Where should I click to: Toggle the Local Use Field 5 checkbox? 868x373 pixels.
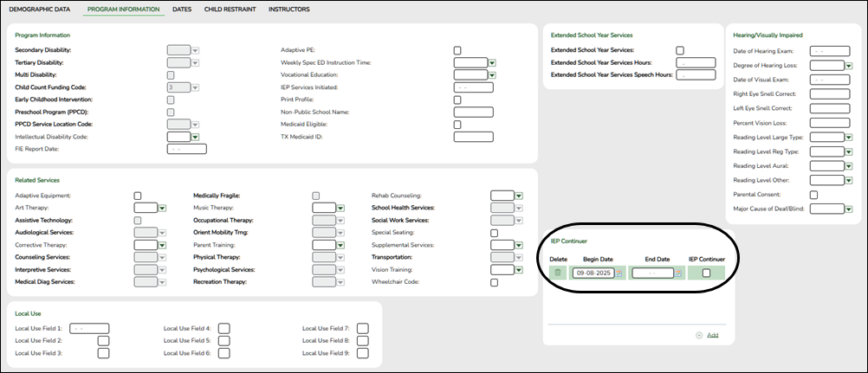click(223, 341)
